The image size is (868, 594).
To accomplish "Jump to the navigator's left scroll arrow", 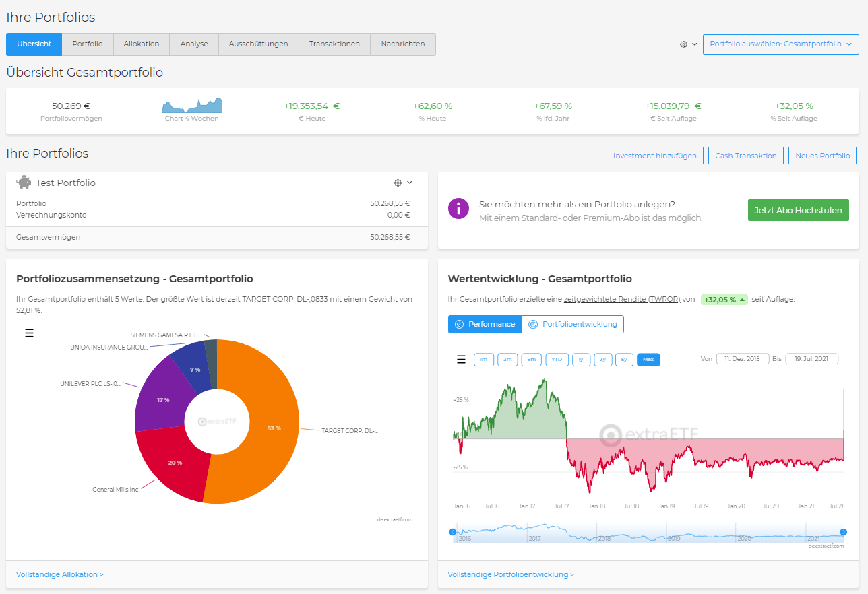I will 453,532.
